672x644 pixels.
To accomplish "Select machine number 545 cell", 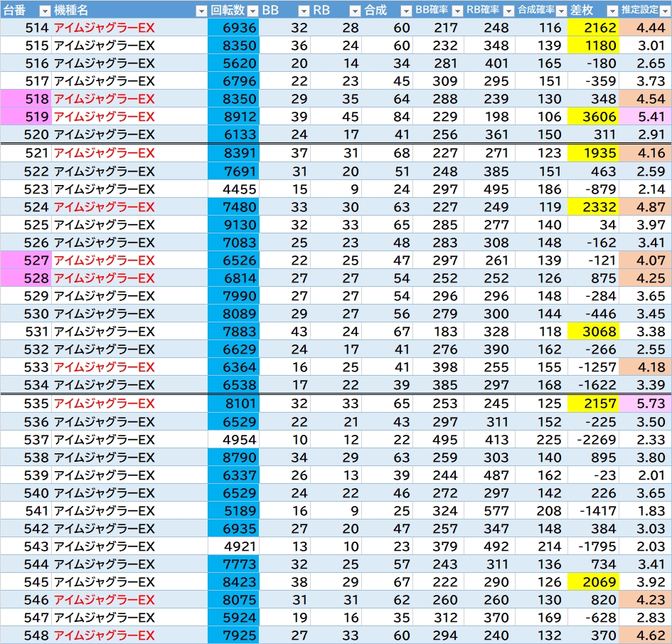I will coord(26,582).
